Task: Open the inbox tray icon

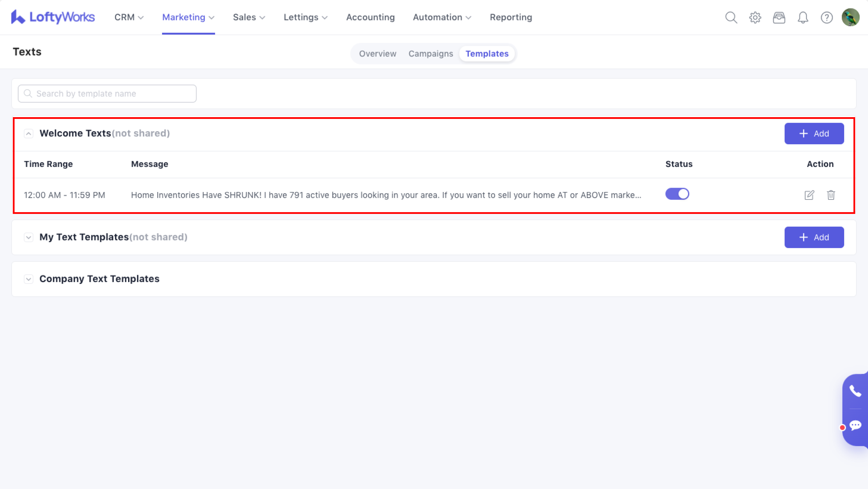Action: [779, 17]
